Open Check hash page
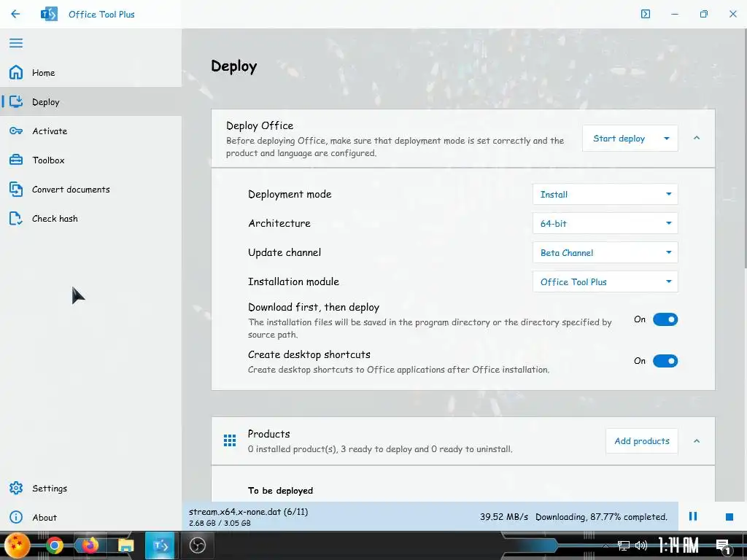The image size is (747, 560). 90,219
